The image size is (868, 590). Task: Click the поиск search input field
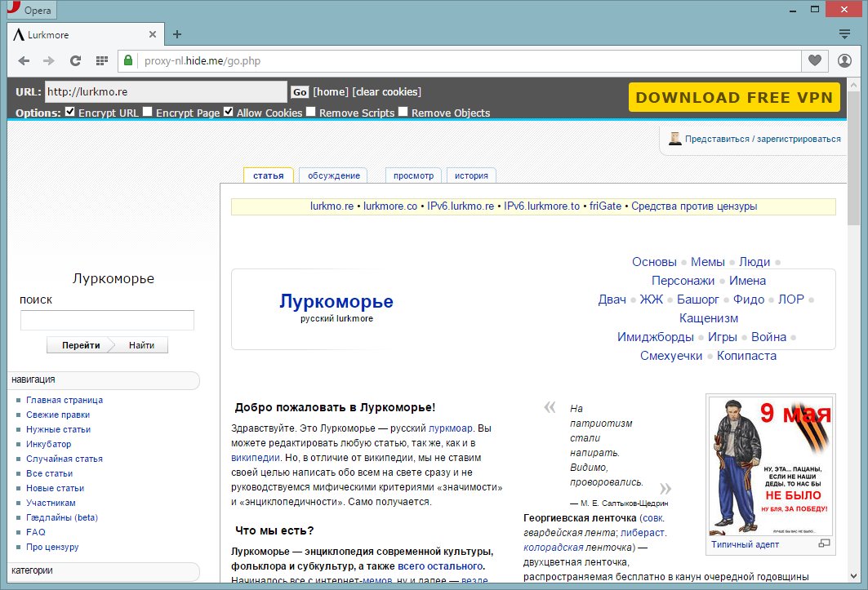pyautogui.click(x=107, y=320)
